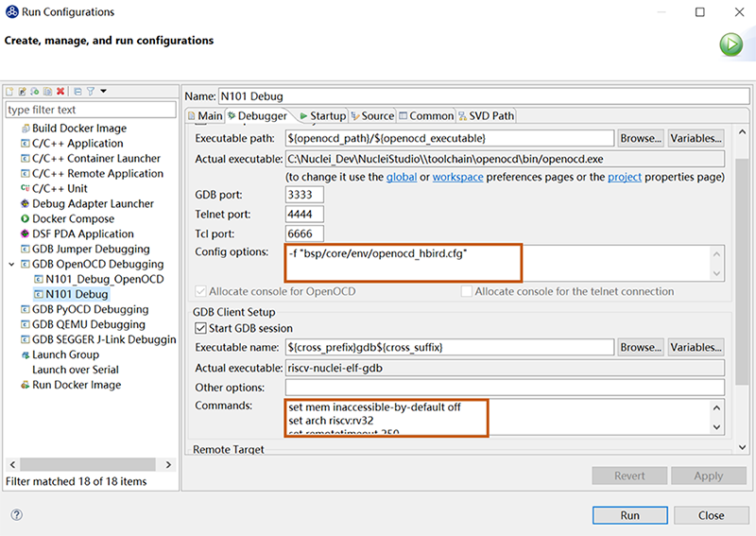Click the workspace preferences link
This screenshot has height=536, width=756.
tap(457, 177)
